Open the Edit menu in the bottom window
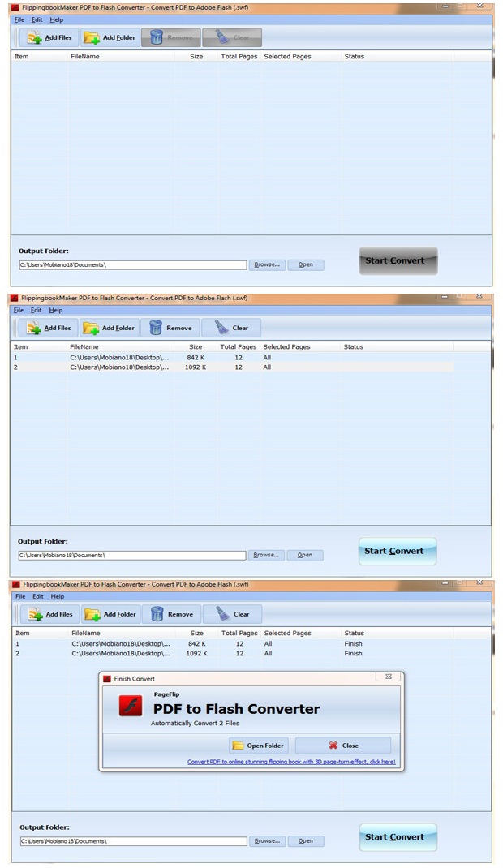503x868 pixels. [38, 597]
